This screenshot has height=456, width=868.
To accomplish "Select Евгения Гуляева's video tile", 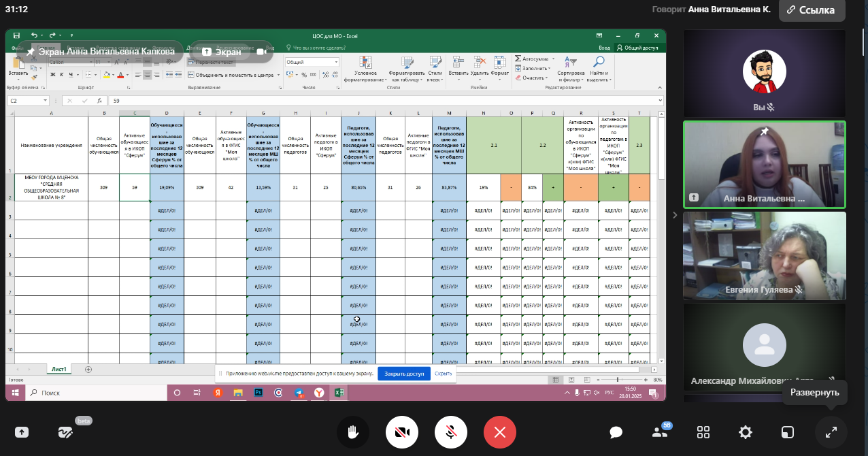I will click(764, 256).
